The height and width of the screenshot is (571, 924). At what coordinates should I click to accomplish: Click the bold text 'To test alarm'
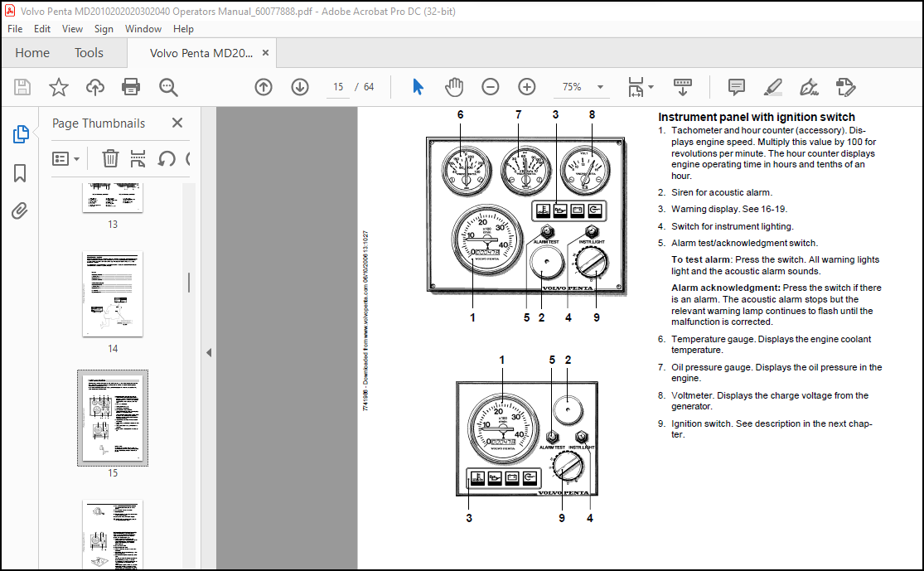700,260
